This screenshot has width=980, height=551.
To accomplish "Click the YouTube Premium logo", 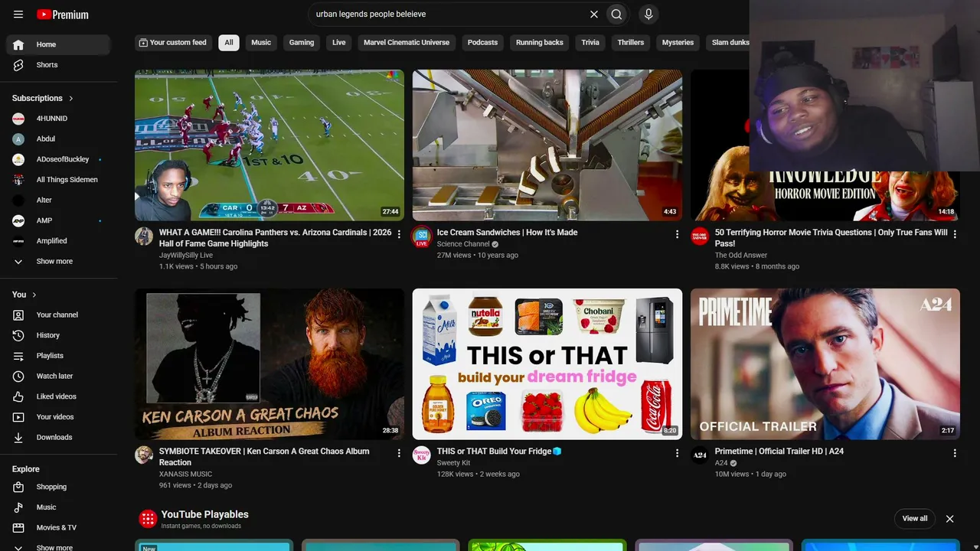I will [x=63, y=15].
